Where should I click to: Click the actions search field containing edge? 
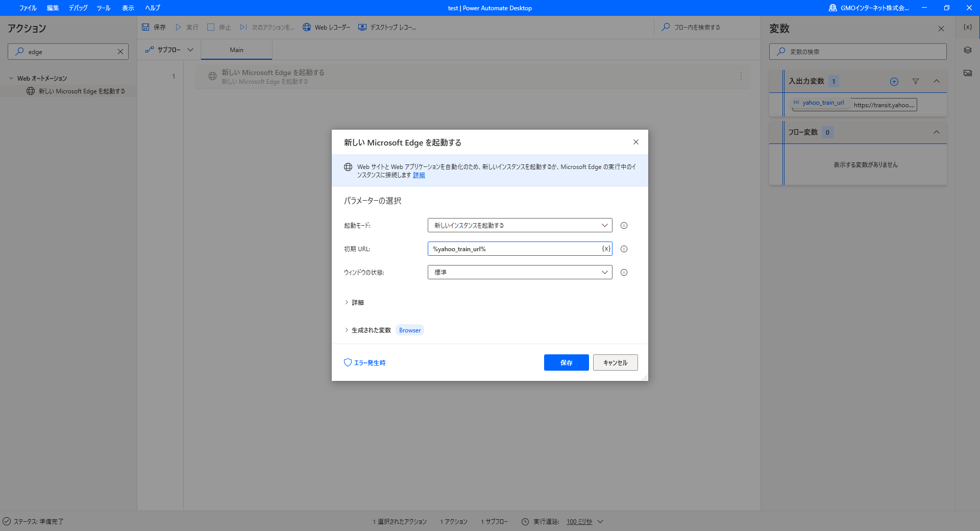point(68,52)
